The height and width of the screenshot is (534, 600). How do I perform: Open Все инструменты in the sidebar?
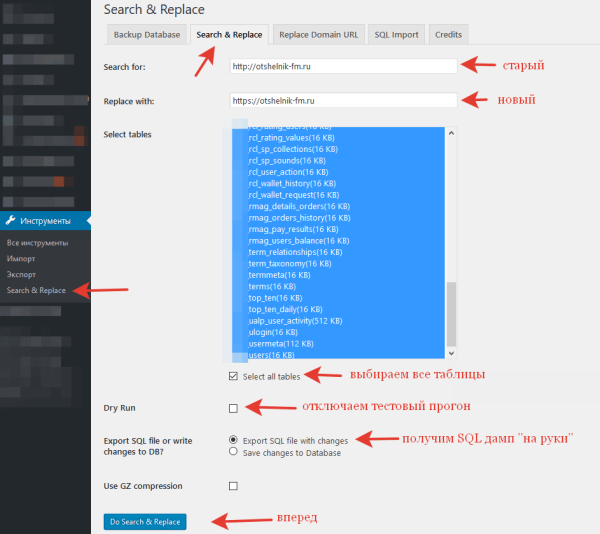click(x=37, y=243)
